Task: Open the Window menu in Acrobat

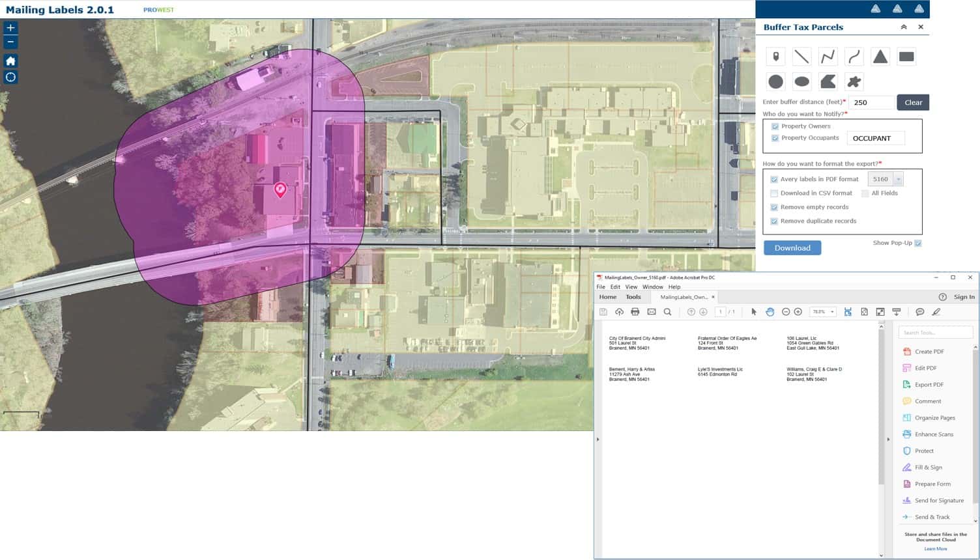Action: (652, 287)
